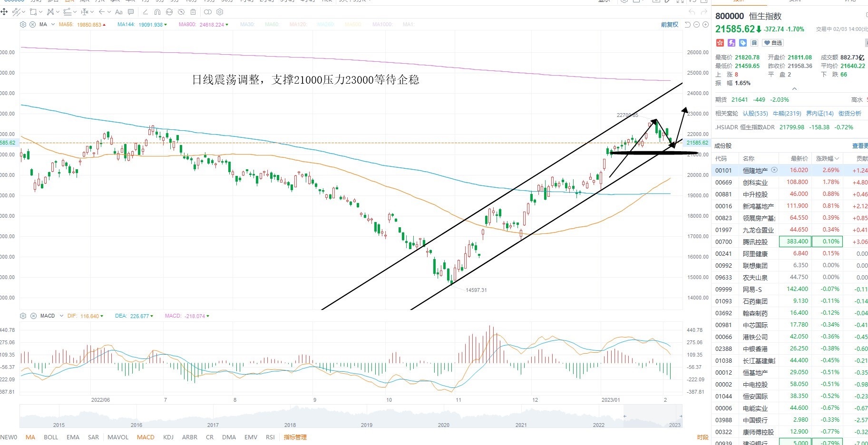Select the crosshair move tool
This screenshot has height=445, width=868.
[4, 12]
